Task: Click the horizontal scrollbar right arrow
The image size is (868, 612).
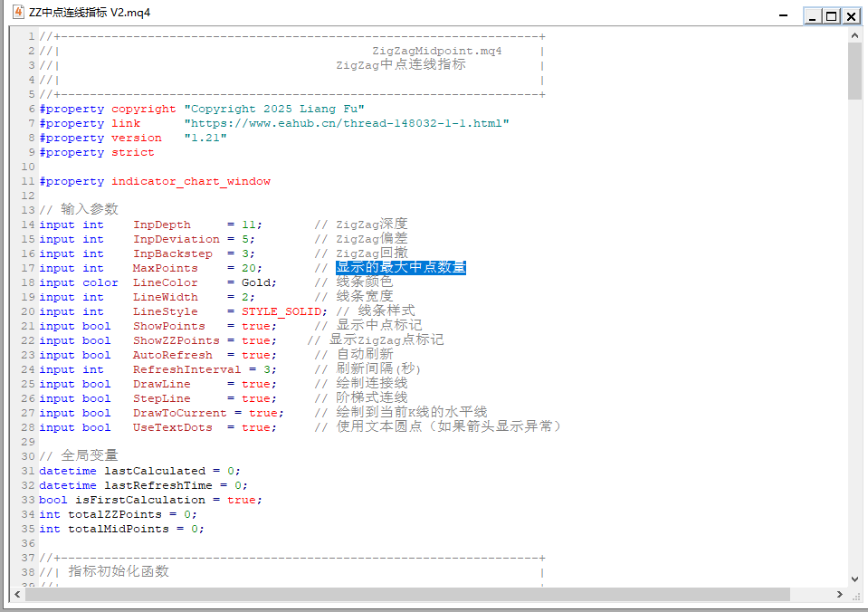Action: [840, 594]
